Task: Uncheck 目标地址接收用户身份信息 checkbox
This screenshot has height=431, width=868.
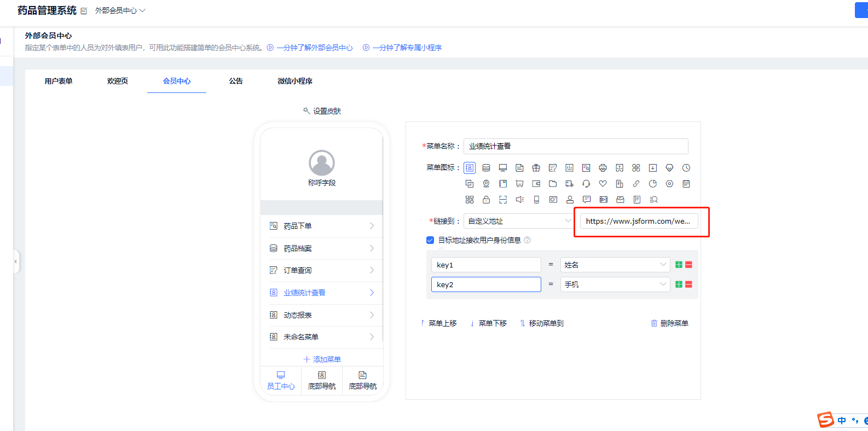Action: pos(430,240)
